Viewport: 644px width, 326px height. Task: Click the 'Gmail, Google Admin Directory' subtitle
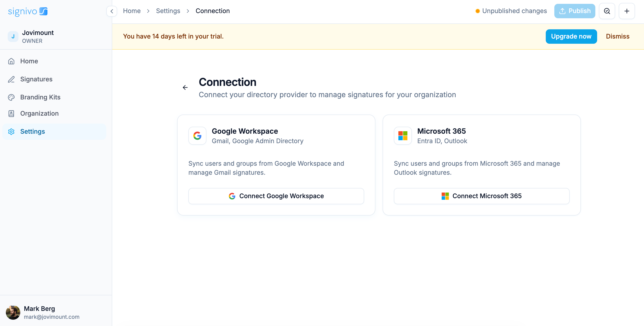coord(258,141)
